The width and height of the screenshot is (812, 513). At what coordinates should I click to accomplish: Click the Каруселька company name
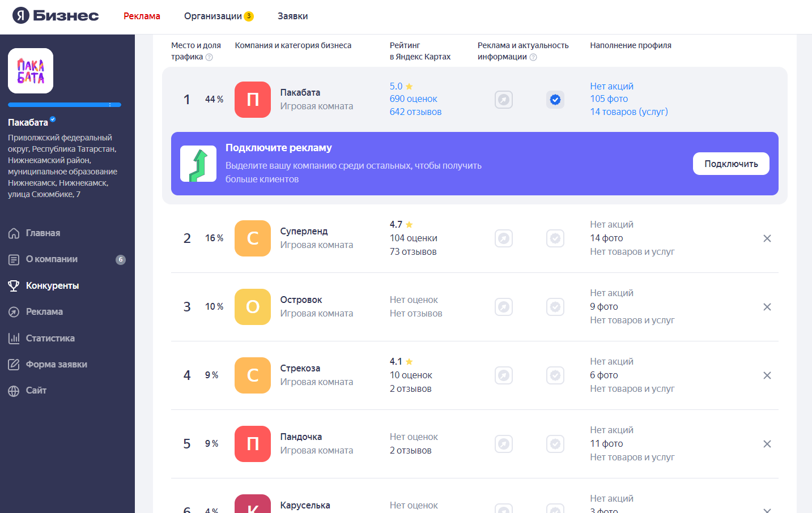point(305,505)
